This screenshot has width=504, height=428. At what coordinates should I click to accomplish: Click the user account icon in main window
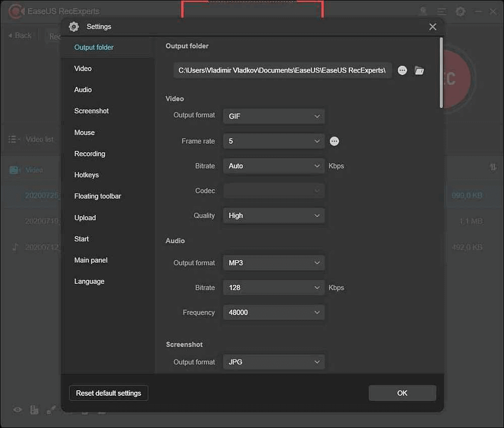tap(424, 12)
